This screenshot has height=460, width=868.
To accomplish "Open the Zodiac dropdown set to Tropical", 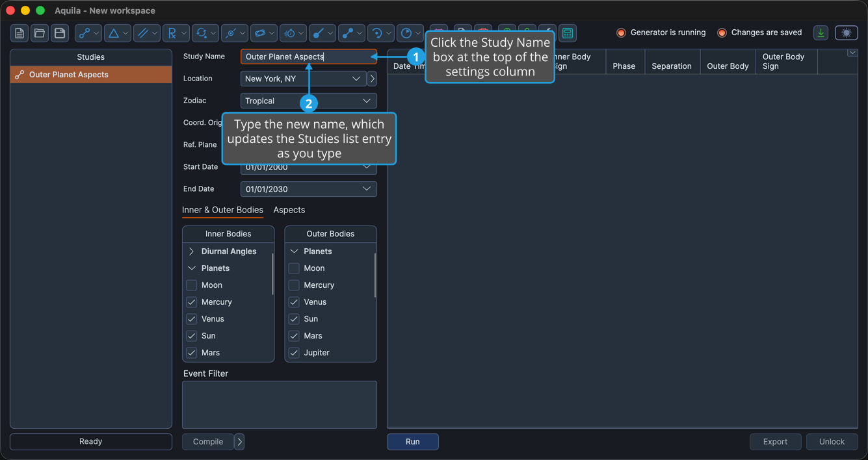I will (x=309, y=101).
